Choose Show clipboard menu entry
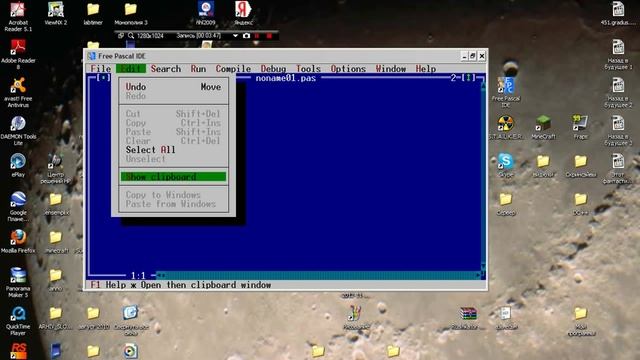640x360 pixels. click(173, 177)
